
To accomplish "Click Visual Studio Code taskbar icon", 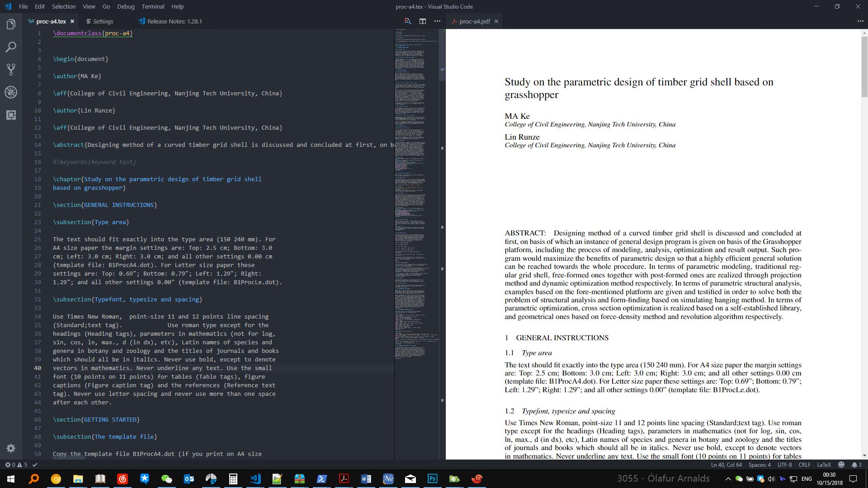I will (x=255, y=479).
